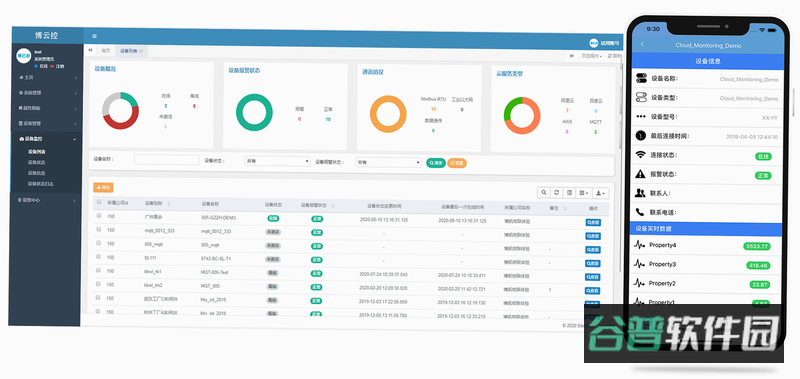Click the 试用账号 account button
Screen dimensions: 800x379
click(605, 43)
